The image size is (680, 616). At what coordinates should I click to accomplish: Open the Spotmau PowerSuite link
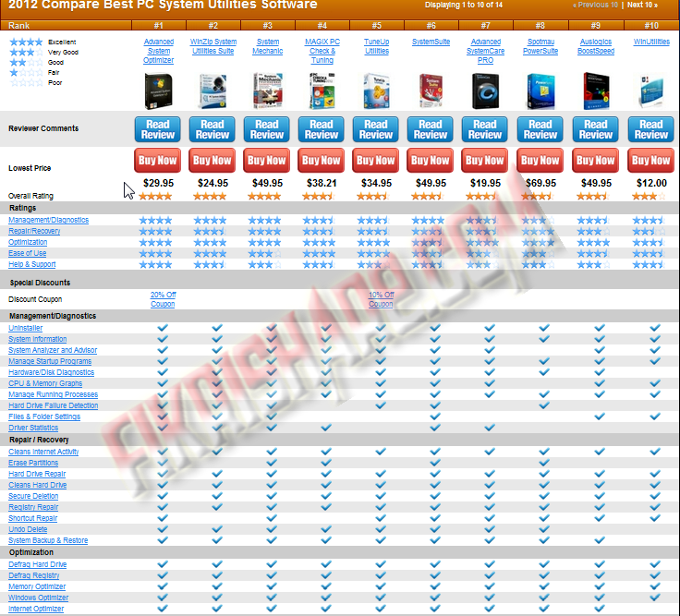click(x=540, y=46)
